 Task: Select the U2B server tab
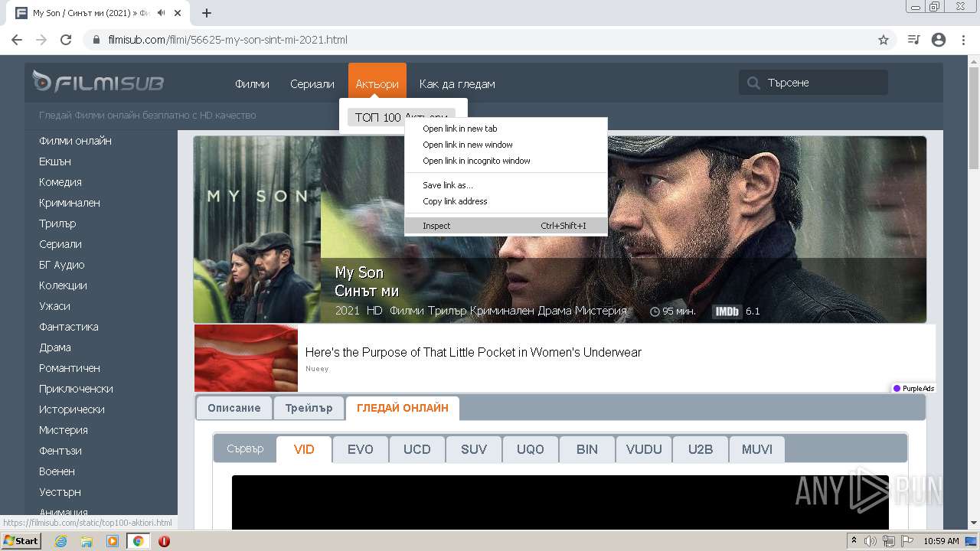[x=701, y=449]
